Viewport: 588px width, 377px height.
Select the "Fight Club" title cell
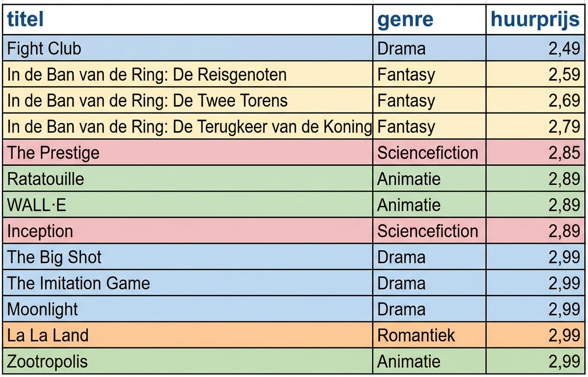coord(44,48)
